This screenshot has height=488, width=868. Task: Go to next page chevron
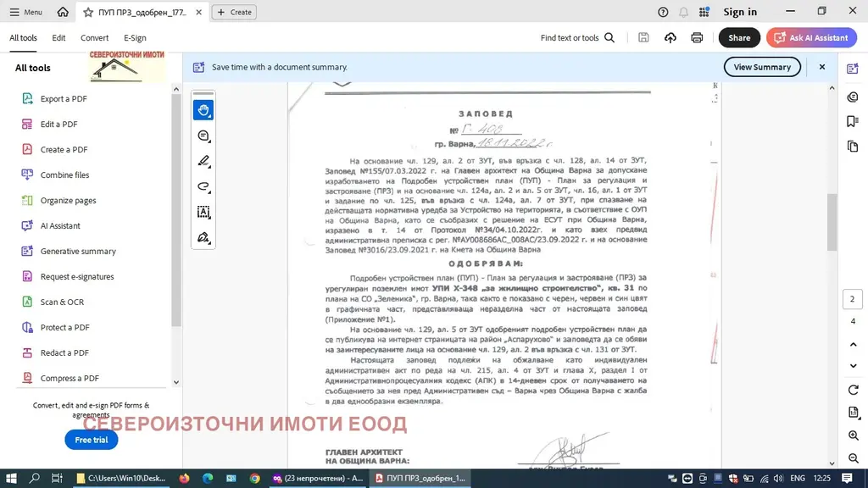853,366
